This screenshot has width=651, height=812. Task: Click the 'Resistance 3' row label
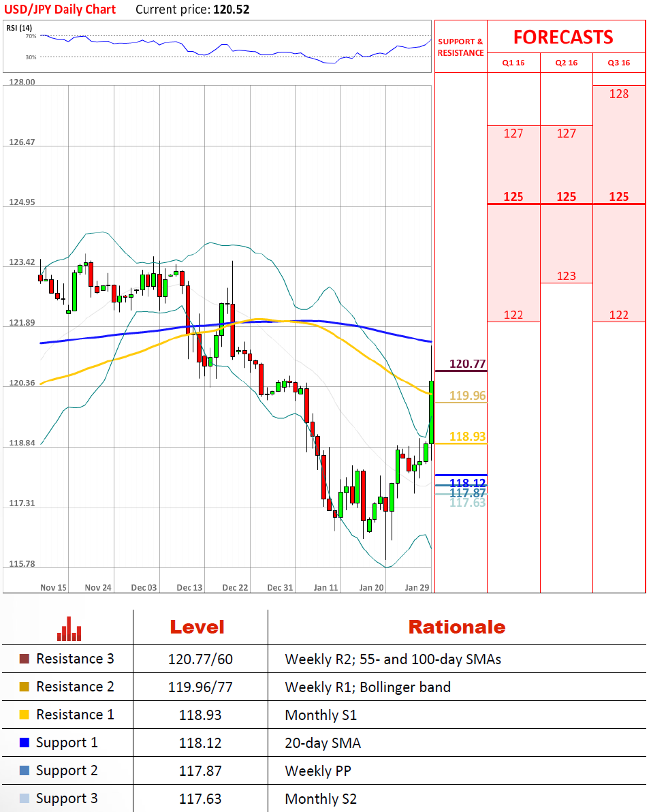point(75,659)
